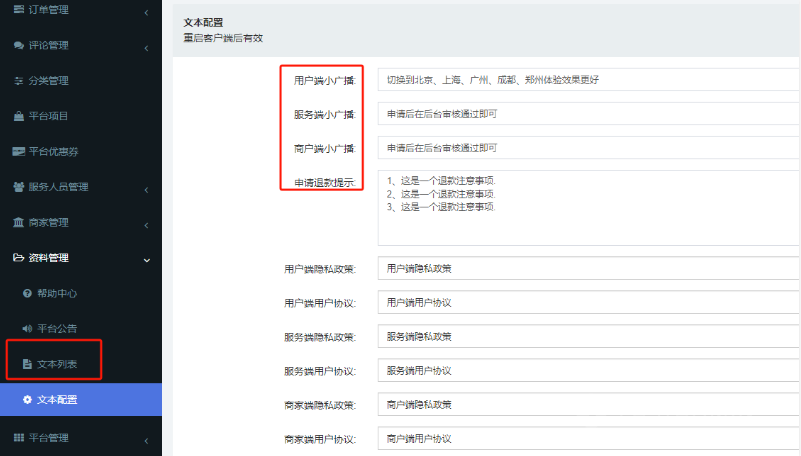This screenshot has width=801, height=456.
Task: Expand the 服务人员管理 submenu arrow
Action: pyautogui.click(x=147, y=188)
